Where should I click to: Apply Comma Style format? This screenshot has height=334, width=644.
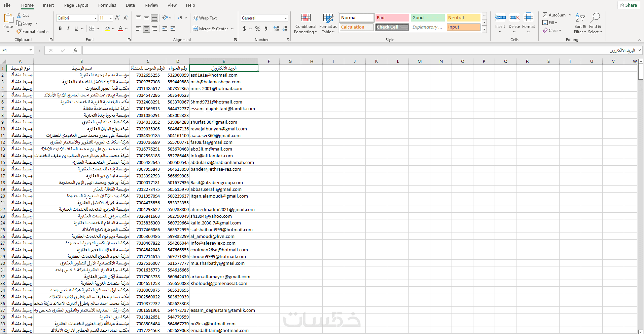pyautogui.click(x=266, y=29)
